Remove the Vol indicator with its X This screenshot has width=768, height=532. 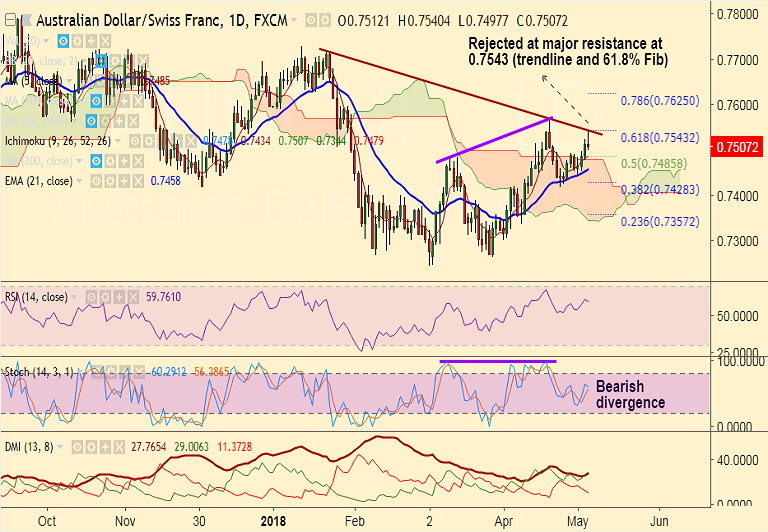coord(105,41)
